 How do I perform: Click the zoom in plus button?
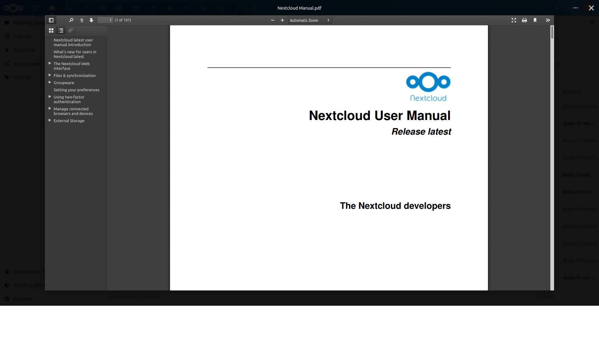click(x=282, y=20)
